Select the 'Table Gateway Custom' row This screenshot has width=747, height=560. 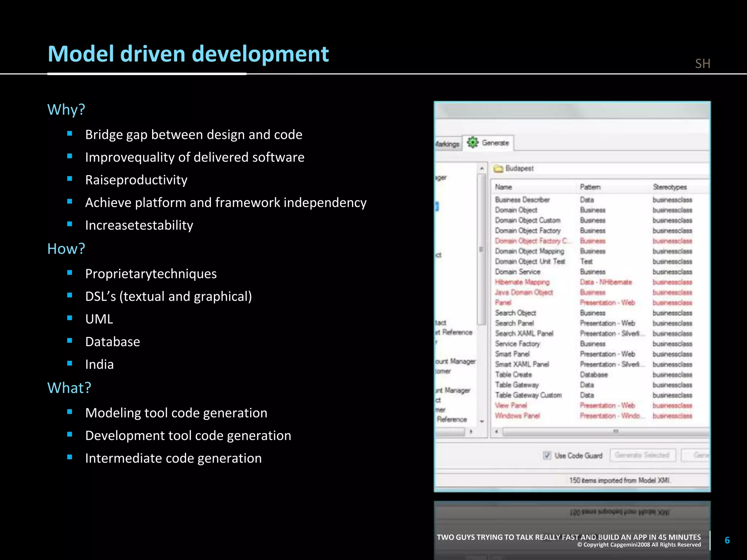[x=593, y=395]
